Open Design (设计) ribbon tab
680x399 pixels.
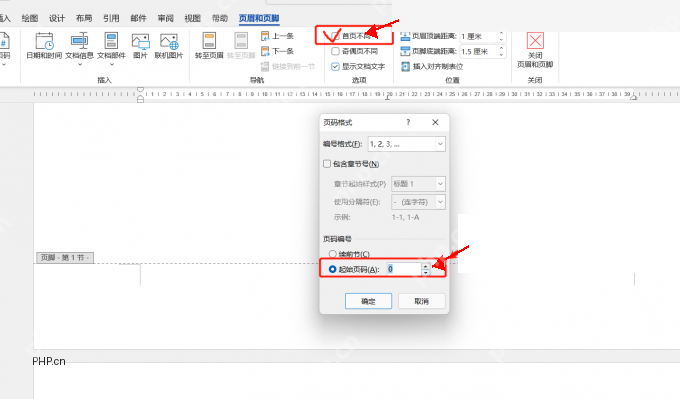(x=57, y=18)
